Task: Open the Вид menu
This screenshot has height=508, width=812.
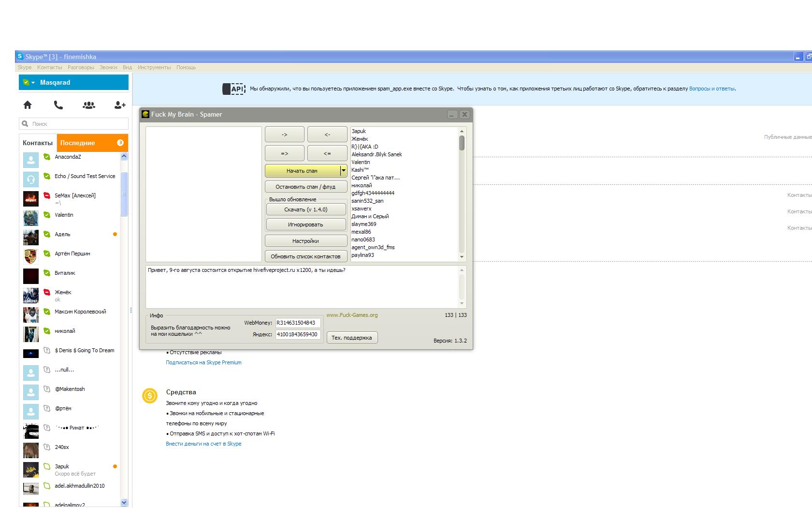Action: pyautogui.click(x=127, y=67)
